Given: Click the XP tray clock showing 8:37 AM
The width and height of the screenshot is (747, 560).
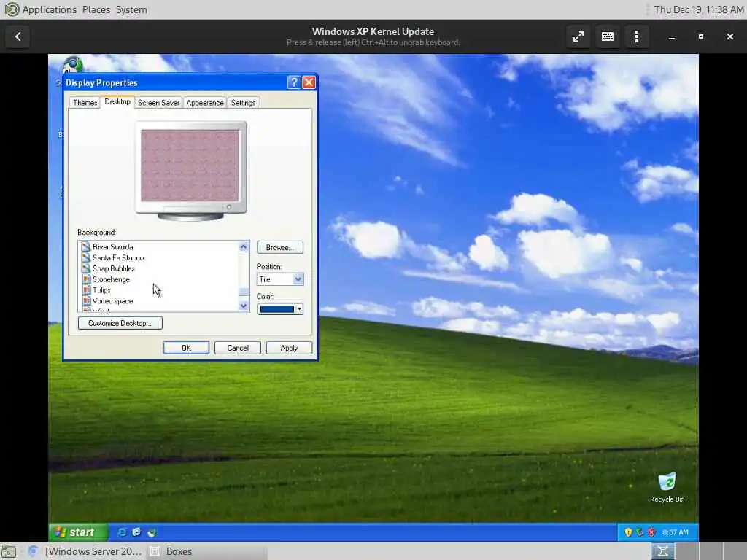Looking at the screenshot, I should click(x=675, y=532).
